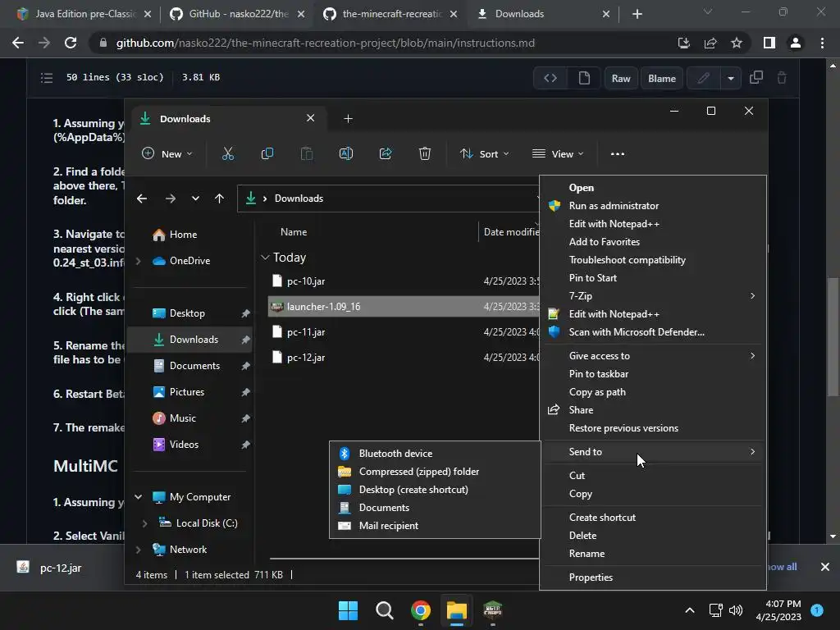
Task: Open Windows Start menu
Action: (x=348, y=610)
